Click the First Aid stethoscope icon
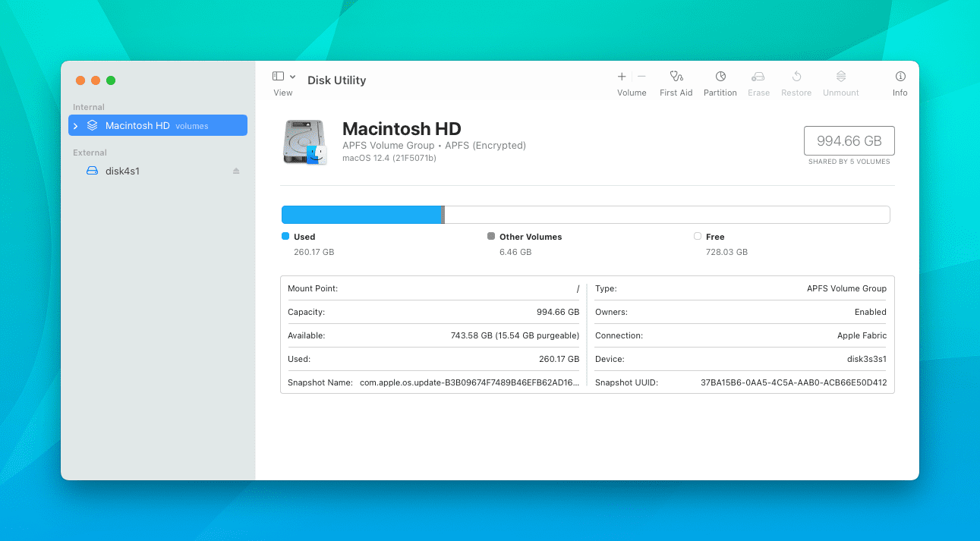This screenshot has height=541, width=980. [676, 77]
